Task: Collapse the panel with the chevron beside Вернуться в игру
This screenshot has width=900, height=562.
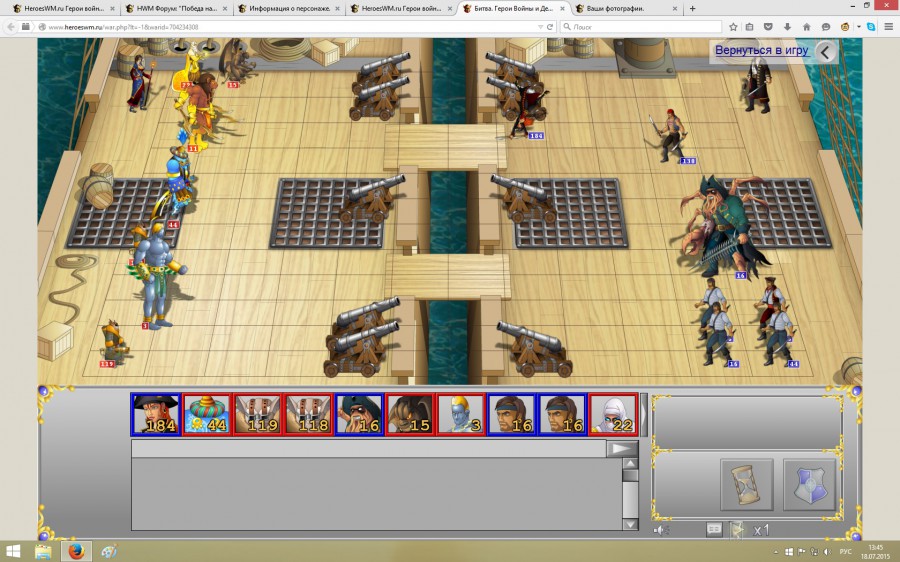Action: tap(825, 52)
